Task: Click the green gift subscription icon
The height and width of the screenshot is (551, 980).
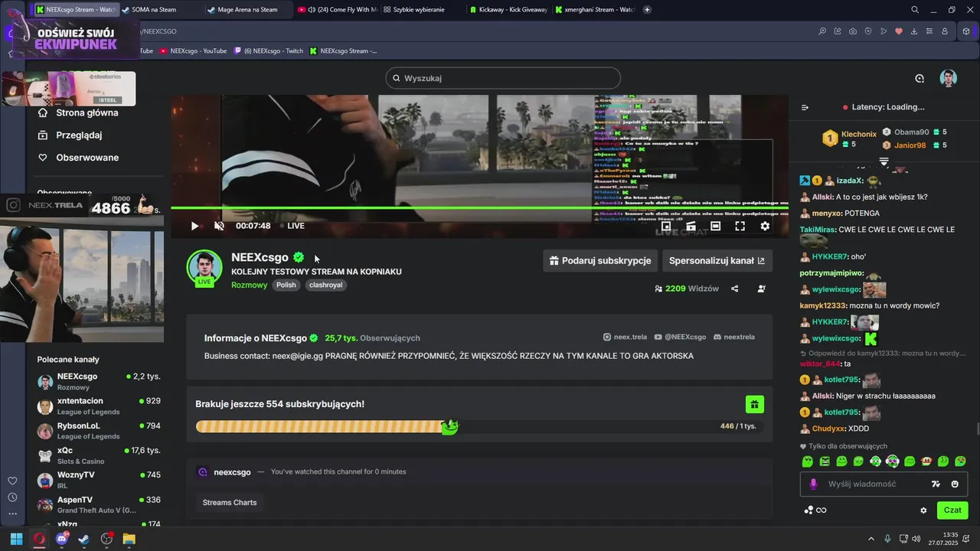Action: coord(754,404)
